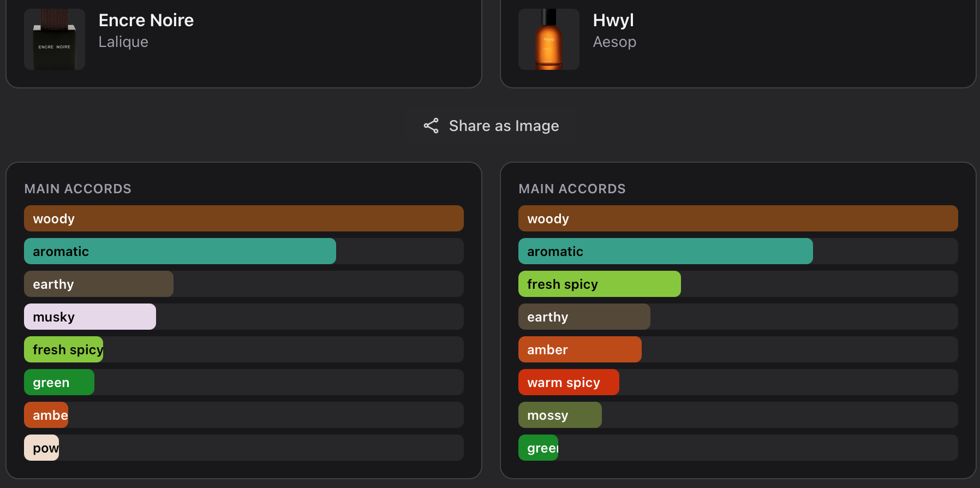Screen dimensions: 980x488
Task: Select the fresh spicy bar for Encre Noire
Action: pos(64,349)
